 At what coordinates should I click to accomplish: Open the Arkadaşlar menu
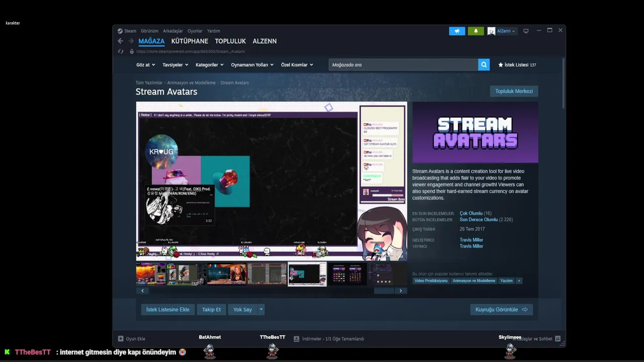point(173,31)
